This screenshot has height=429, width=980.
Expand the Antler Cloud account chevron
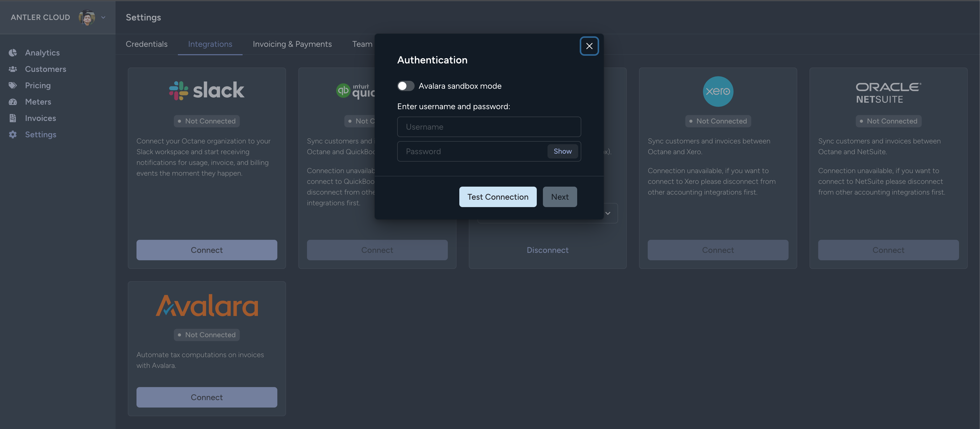click(x=103, y=17)
